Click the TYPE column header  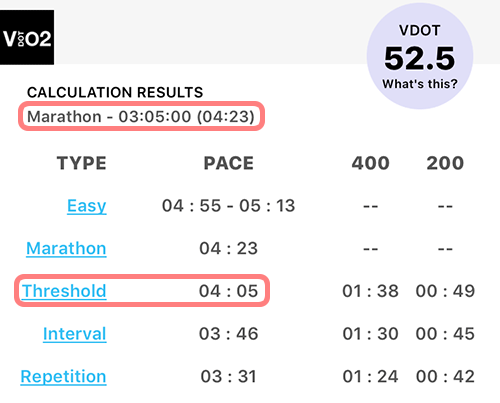click(82, 163)
